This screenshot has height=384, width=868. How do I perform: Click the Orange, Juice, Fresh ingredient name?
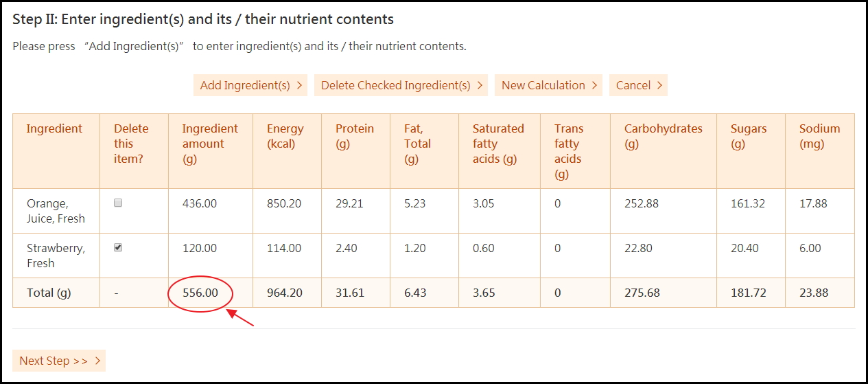coord(56,211)
